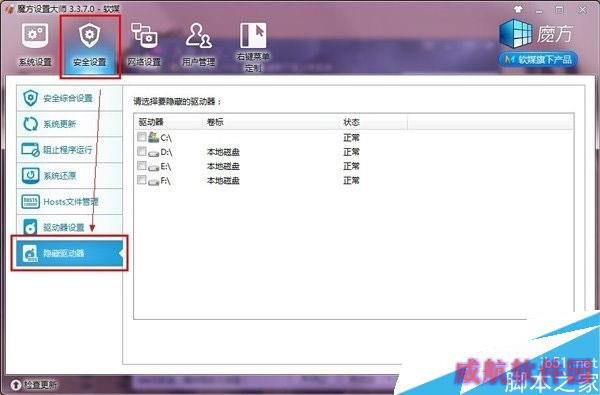Click the app icon in title bar

click(x=9, y=8)
